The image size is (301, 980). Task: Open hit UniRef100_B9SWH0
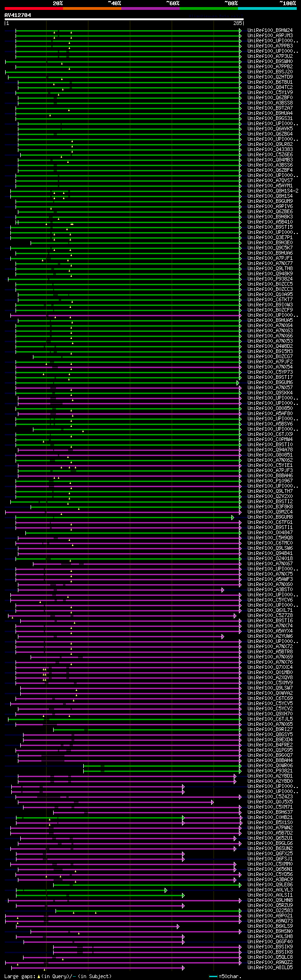[270, 61]
